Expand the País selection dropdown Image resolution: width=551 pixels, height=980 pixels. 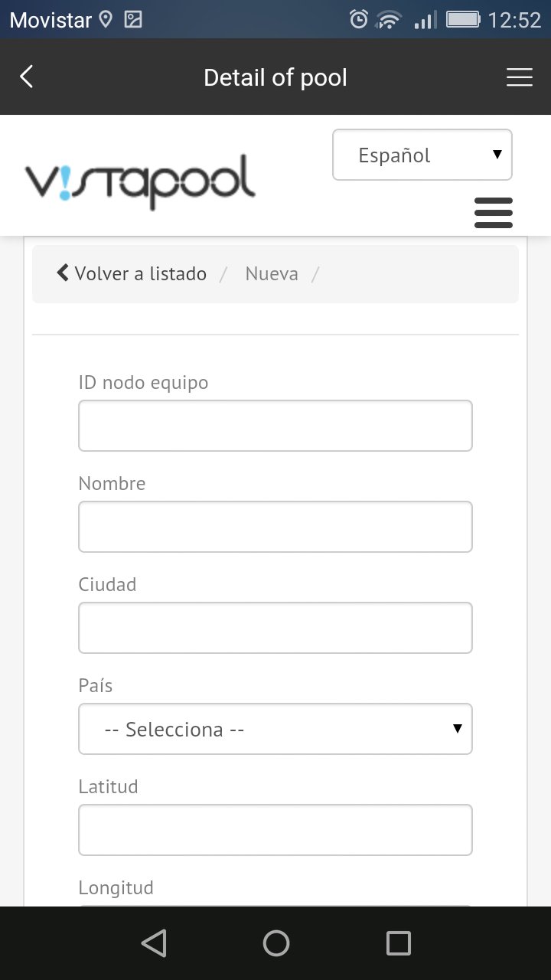point(275,729)
